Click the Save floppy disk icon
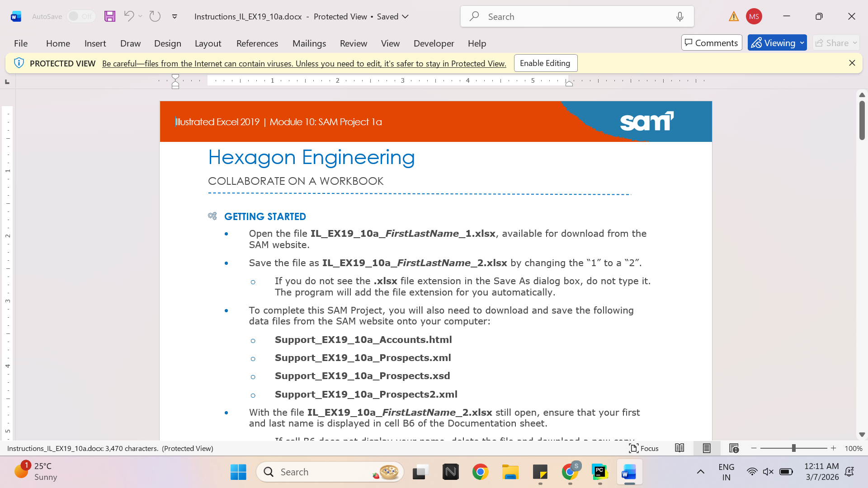Screen dimensions: 868x488 pyautogui.click(x=110, y=16)
